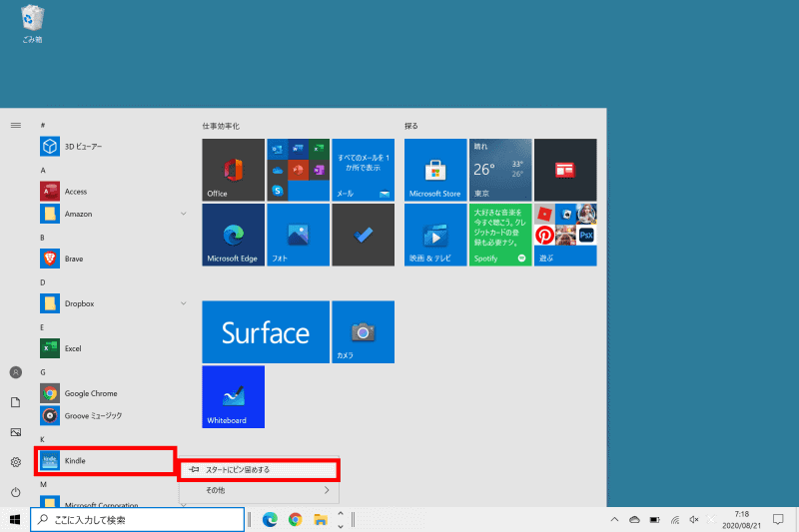The image size is (799, 532).
Task: Open the Surface tile
Action: (266, 332)
